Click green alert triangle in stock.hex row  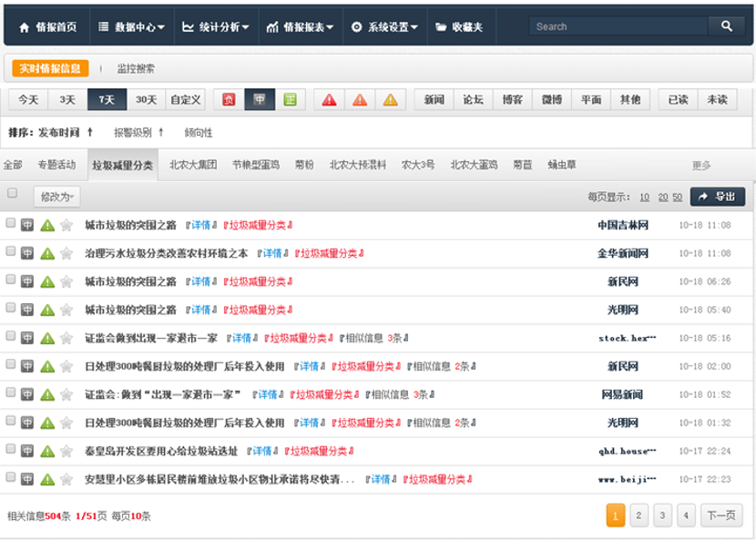(x=47, y=338)
